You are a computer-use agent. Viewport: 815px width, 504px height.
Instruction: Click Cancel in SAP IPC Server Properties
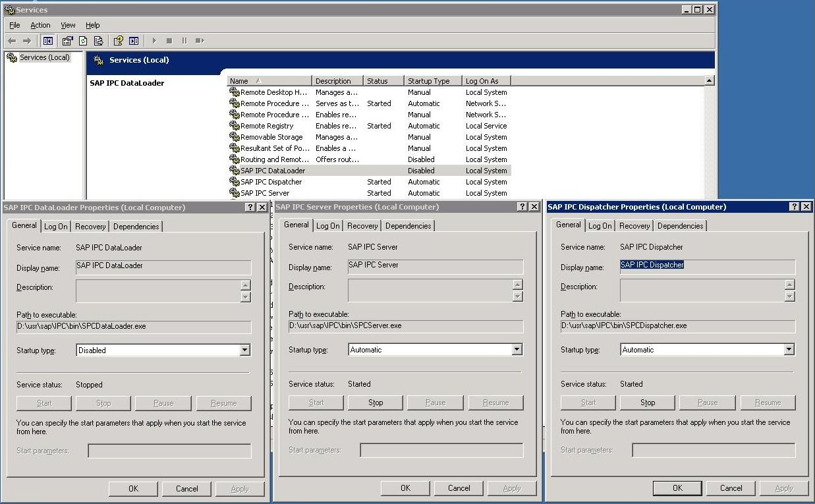click(x=459, y=488)
